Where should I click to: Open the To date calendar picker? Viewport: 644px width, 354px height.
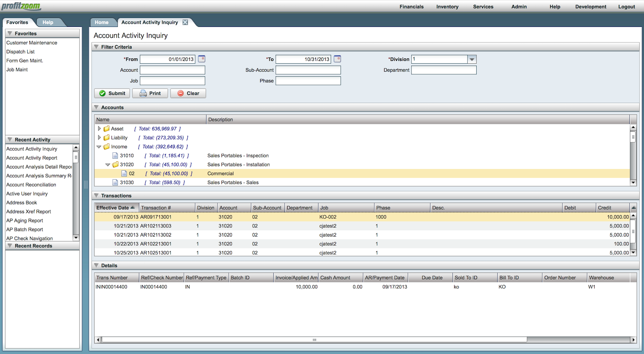[337, 59]
